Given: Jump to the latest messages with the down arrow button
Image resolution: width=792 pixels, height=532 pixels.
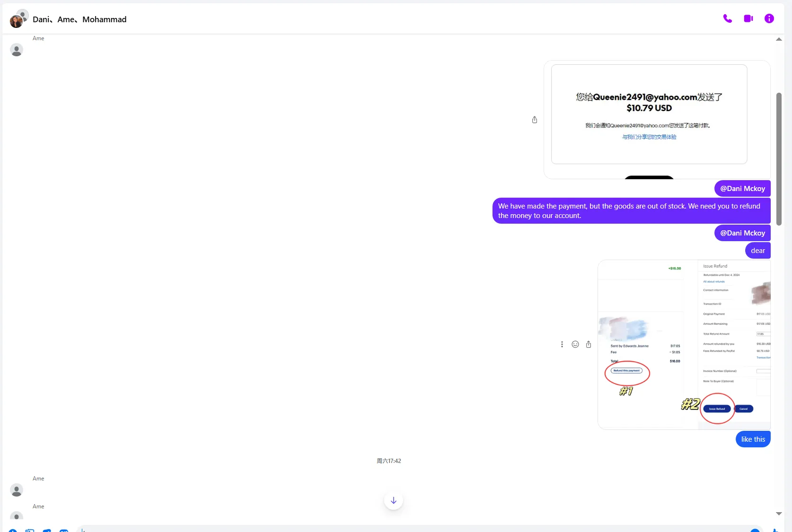Looking at the screenshot, I should click(x=394, y=500).
